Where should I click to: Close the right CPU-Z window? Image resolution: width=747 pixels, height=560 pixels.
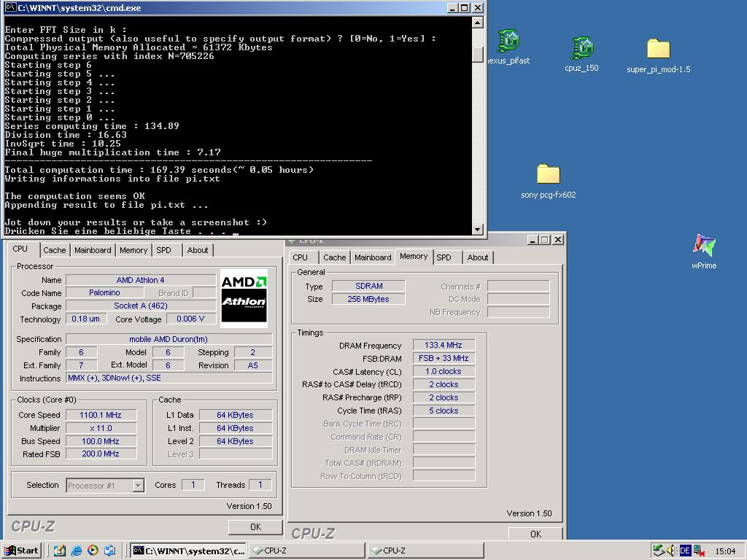coord(557,239)
